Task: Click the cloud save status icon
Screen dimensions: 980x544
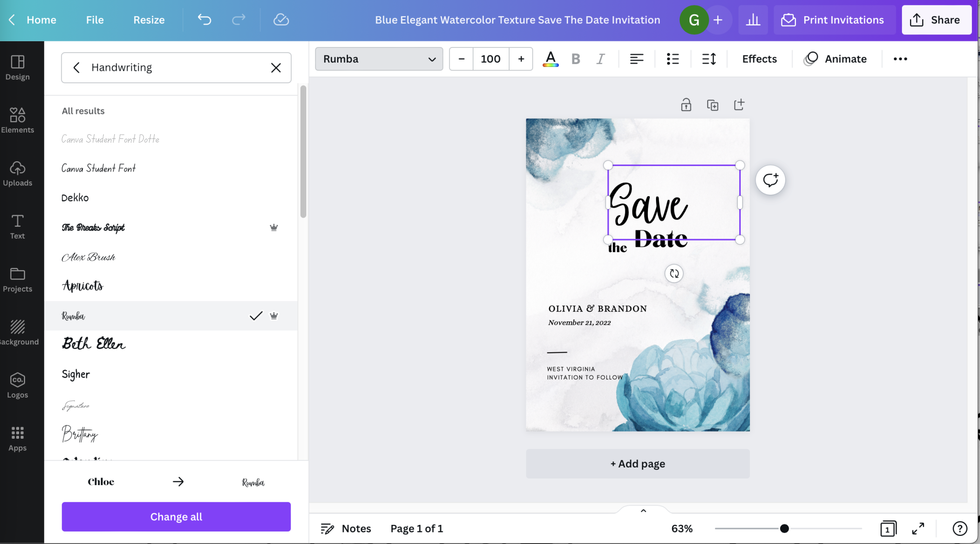Action: [281, 20]
